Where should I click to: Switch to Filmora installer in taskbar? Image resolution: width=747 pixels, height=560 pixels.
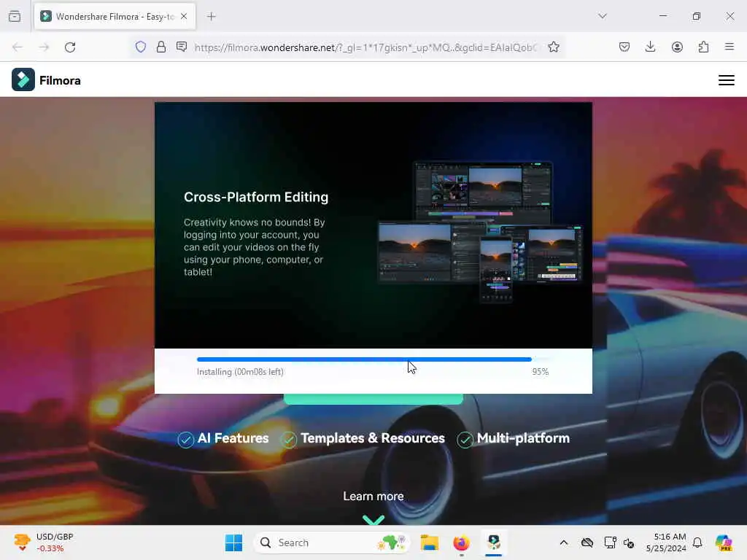pyautogui.click(x=494, y=542)
